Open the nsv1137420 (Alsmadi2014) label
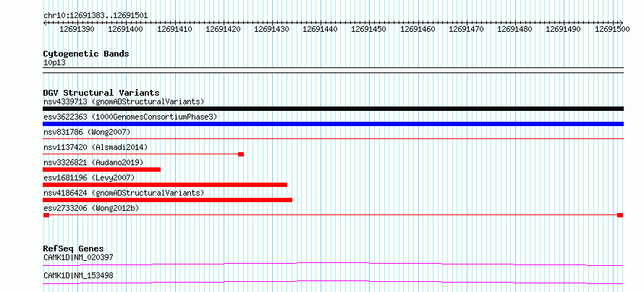The width and height of the screenshot is (644, 292). pos(96,147)
